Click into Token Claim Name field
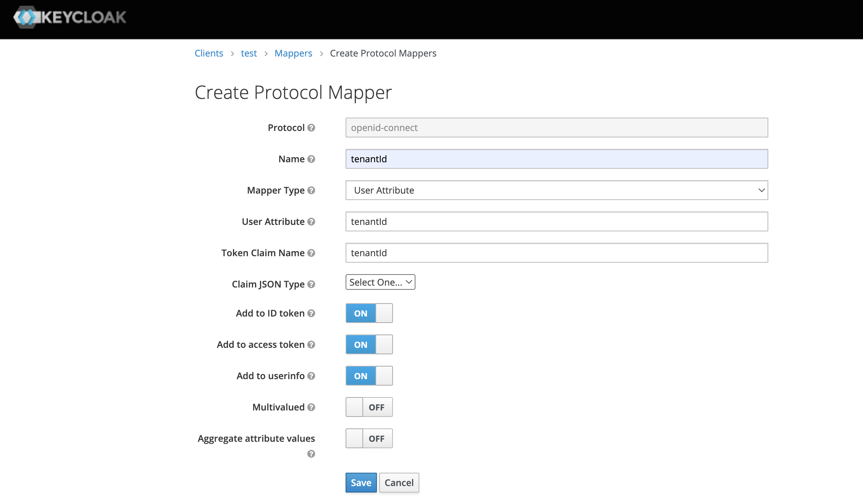 click(556, 253)
